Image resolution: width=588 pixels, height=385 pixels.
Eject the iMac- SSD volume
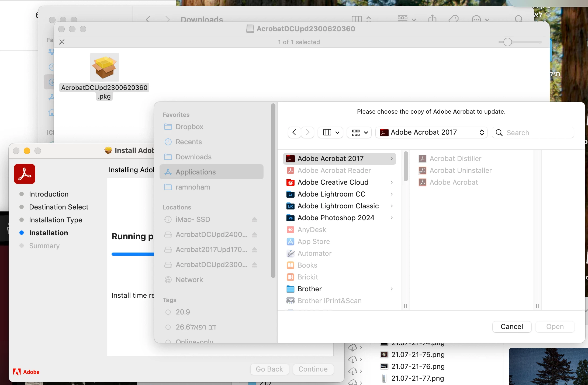254,219
